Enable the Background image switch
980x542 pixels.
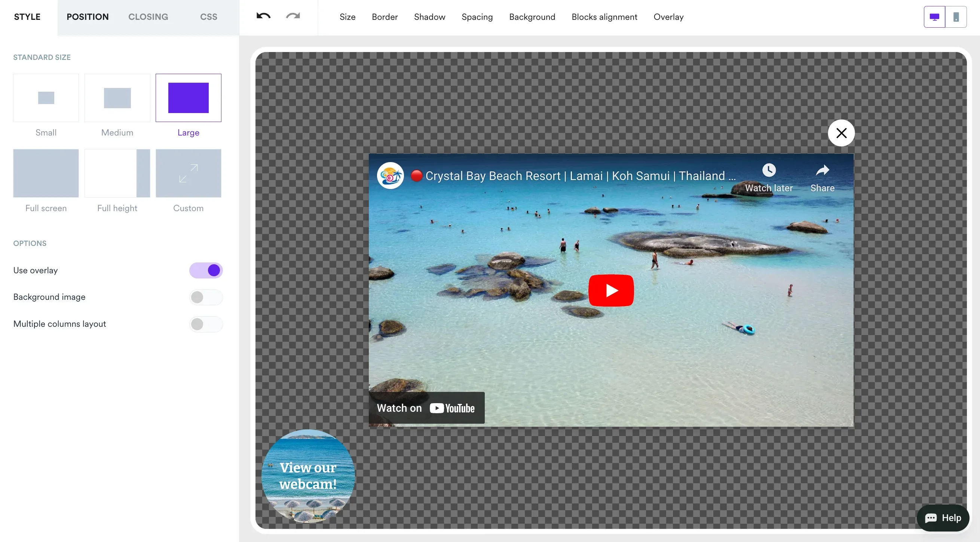pyautogui.click(x=206, y=297)
